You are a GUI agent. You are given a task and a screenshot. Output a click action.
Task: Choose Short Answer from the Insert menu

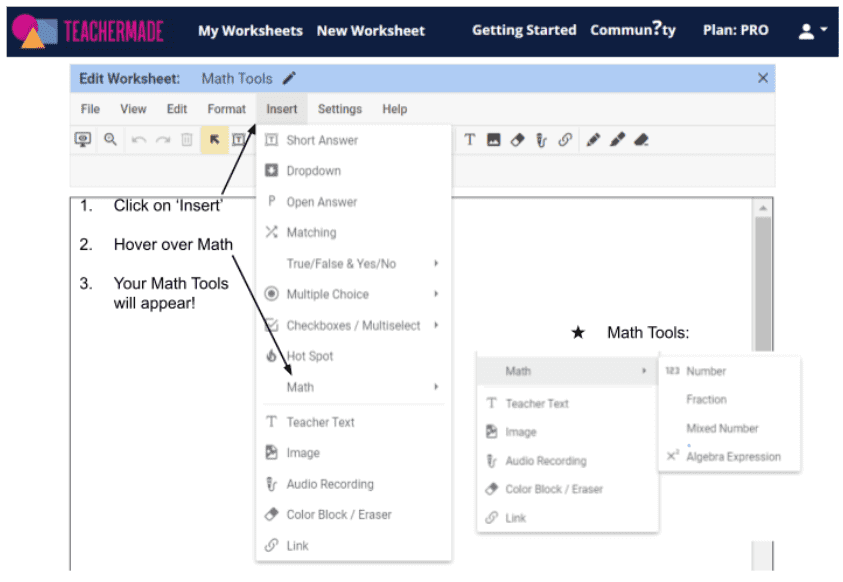click(x=353, y=140)
